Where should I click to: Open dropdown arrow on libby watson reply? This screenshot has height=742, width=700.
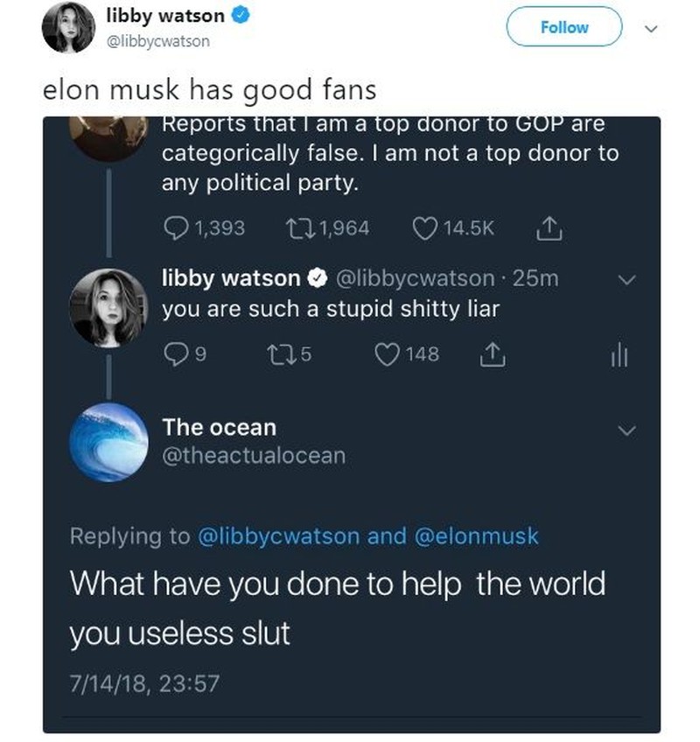626,279
